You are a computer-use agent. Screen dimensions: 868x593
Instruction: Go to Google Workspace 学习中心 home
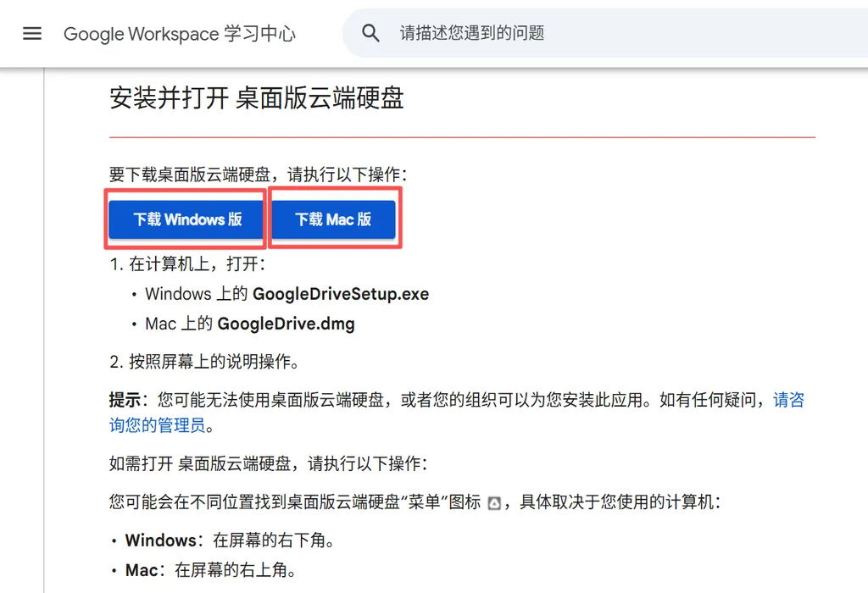coord(180,34)
